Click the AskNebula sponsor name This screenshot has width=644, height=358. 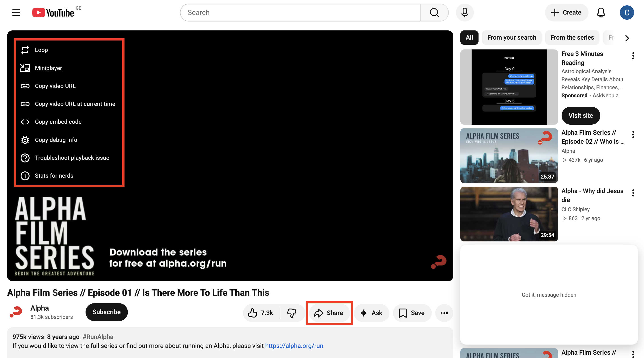(605, 96)
